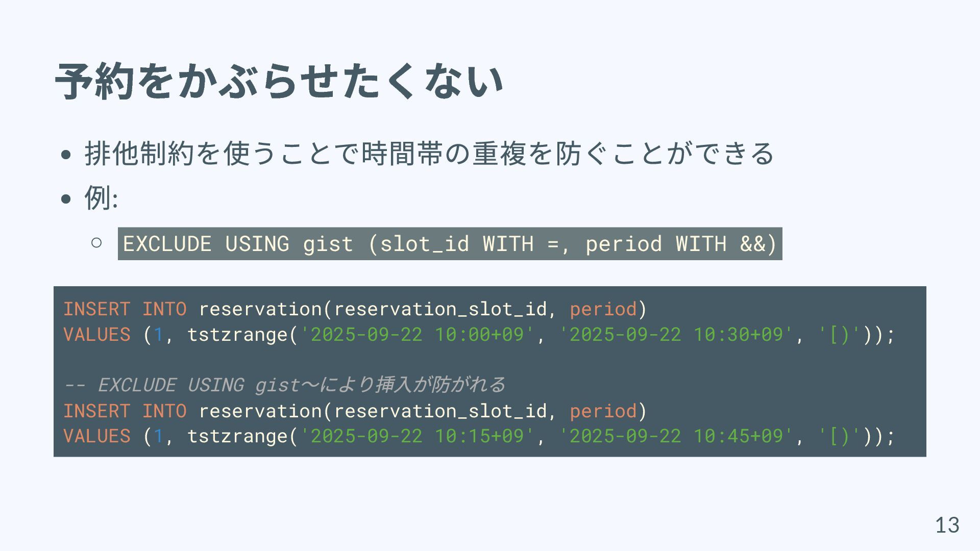Click the second VALUES keyword at bottom

pyautogui.click(x=97, y=436)
